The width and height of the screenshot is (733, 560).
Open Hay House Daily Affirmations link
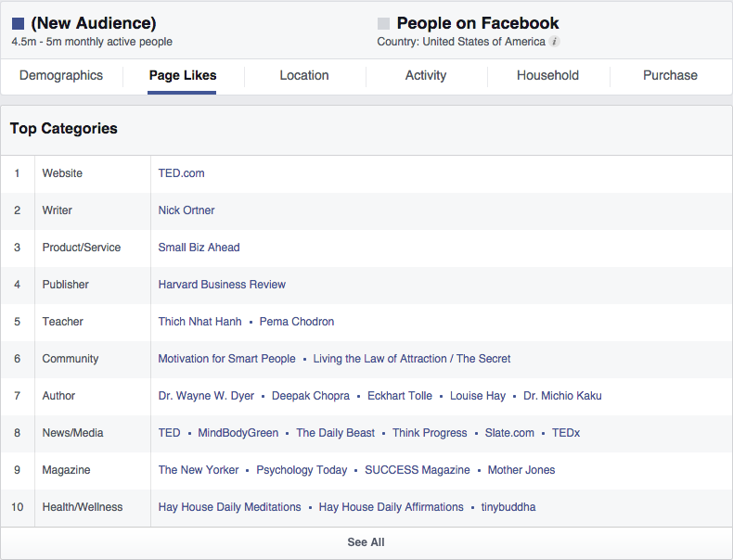pyautogui.click(x=392, y=507)
